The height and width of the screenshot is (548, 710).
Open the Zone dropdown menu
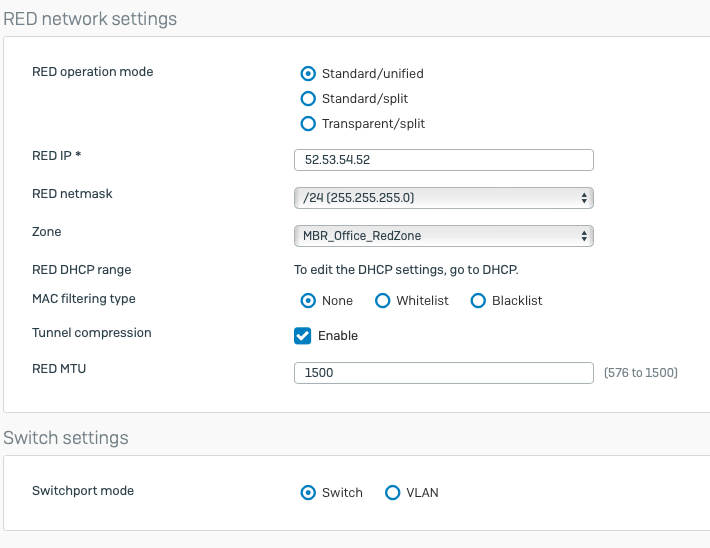[444, 236]
